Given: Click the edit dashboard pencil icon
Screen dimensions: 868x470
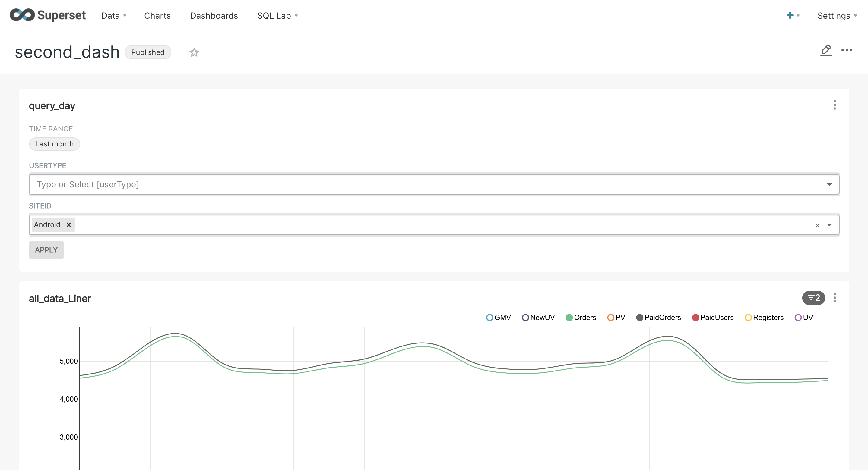Looking at the screenshot, I should (826, 51).
